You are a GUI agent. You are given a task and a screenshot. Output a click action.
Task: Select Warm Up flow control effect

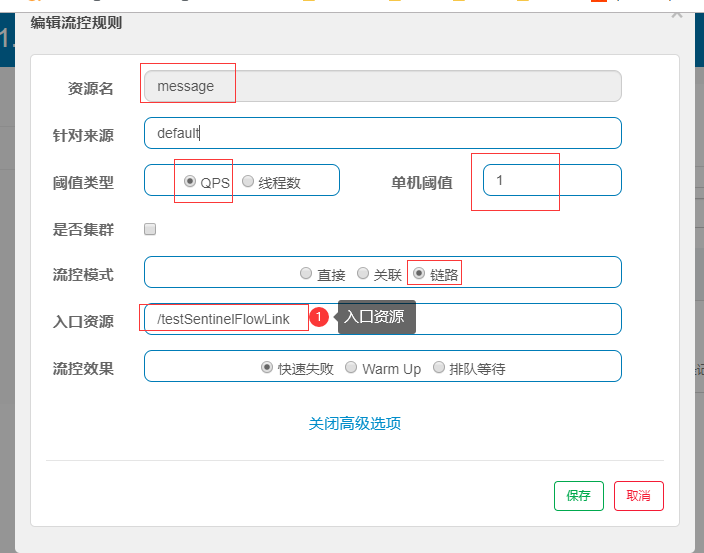pyautogui.click(x=351, y=368)
